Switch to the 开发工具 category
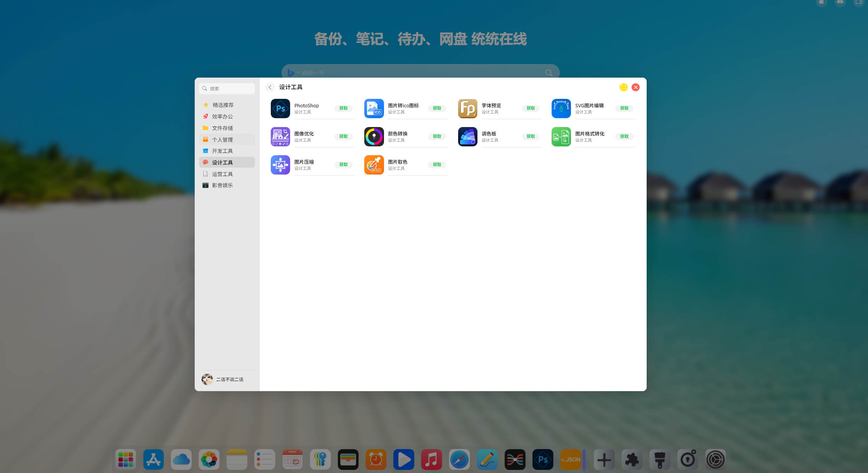Screen dimensions: 868x473 (227, 151)
